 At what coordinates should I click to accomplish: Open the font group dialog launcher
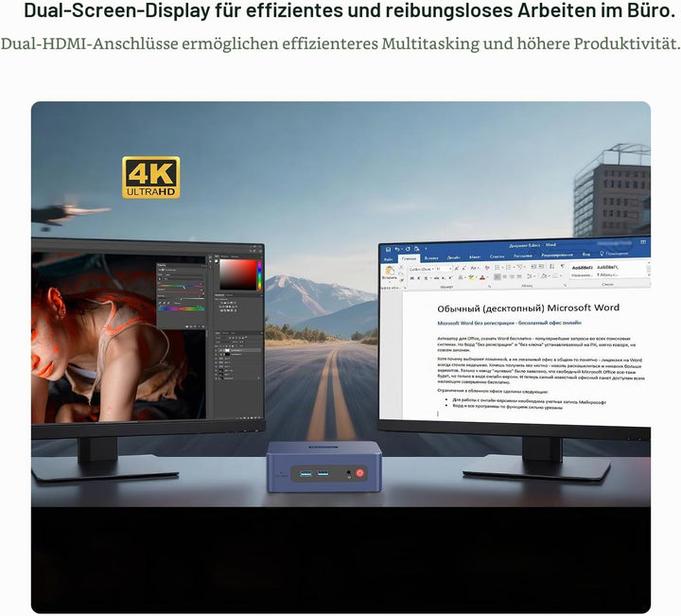pos(490,286)
